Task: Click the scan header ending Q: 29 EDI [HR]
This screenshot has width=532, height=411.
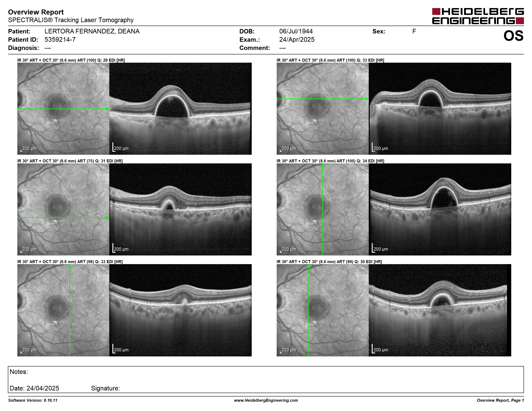Action: click(x=71, y=60)
